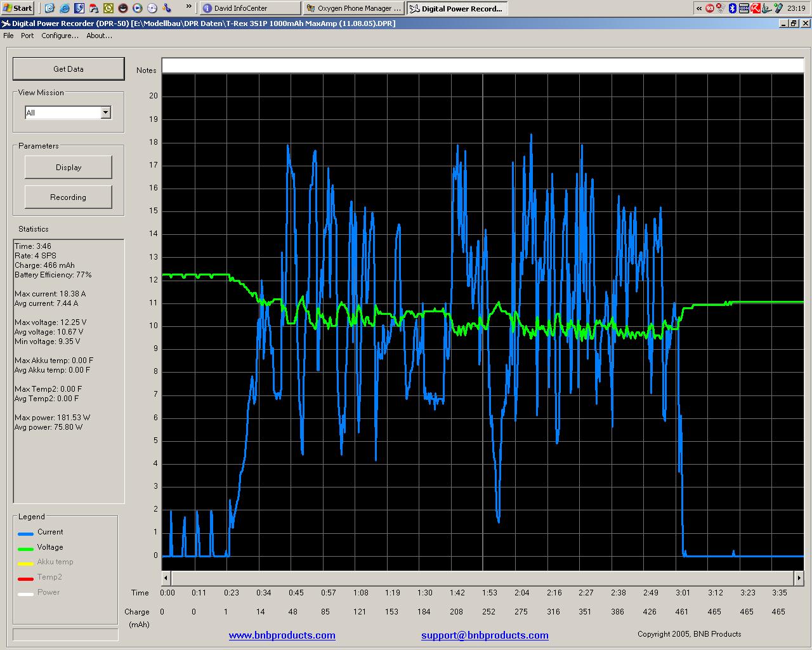Click inside the Notes text field
812x650 pixels.
[x=483, y=65]
